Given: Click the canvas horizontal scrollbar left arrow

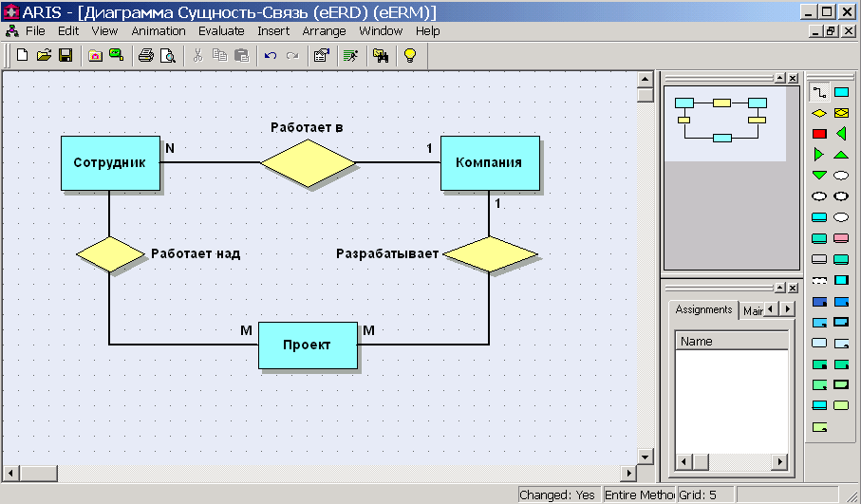Looking at the screenshot, I should click(x=10, y=473).
